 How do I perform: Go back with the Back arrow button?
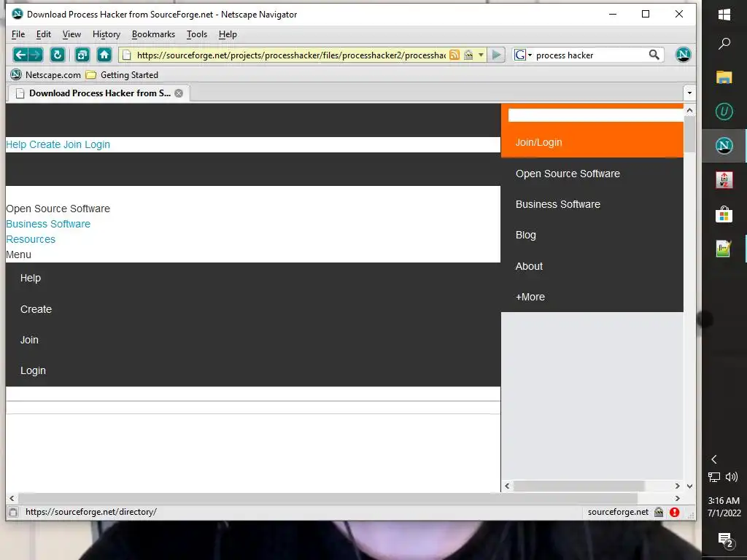click(20, 55)
